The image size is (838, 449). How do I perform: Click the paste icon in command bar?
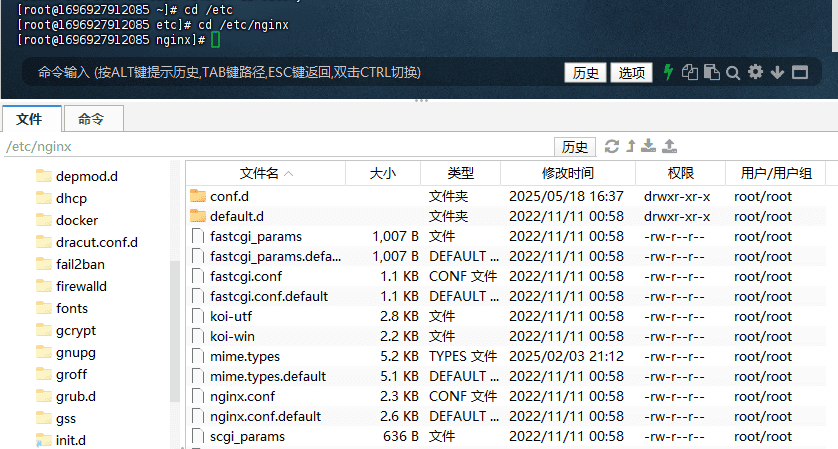click(x=711, y=72)
